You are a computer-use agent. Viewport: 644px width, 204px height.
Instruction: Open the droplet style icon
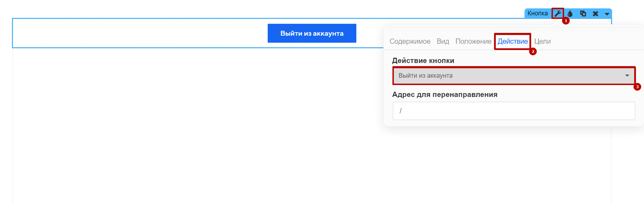(x=570, y=14)
